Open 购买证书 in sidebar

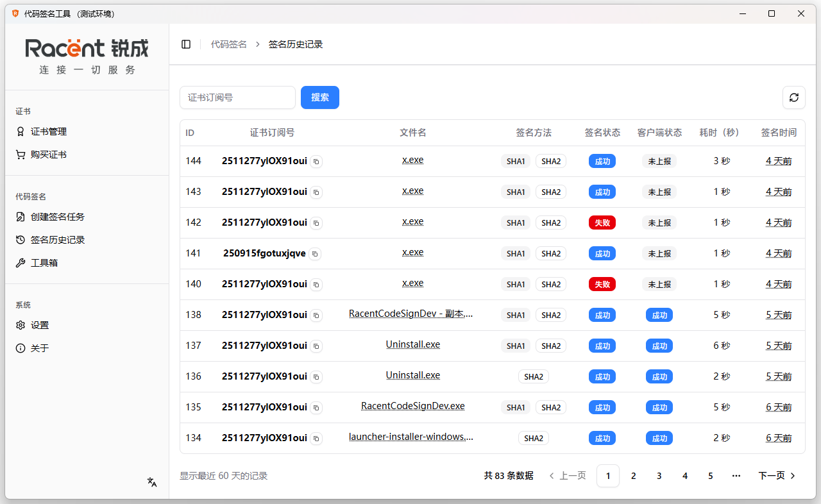point(49,155)
